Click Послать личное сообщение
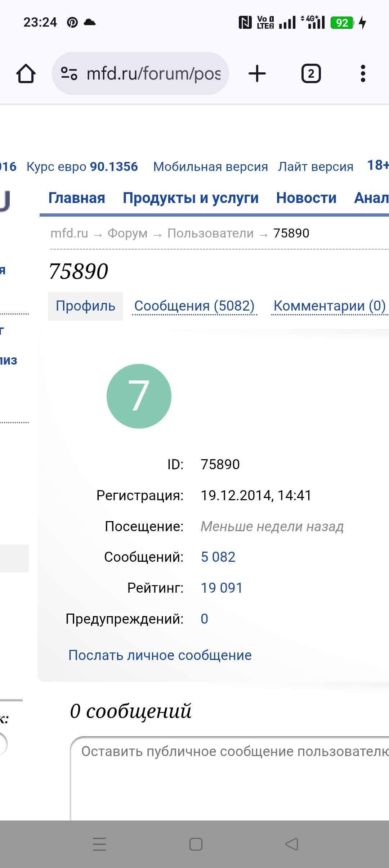The height and width of the screenshot is (868, 389). (160, 655)
